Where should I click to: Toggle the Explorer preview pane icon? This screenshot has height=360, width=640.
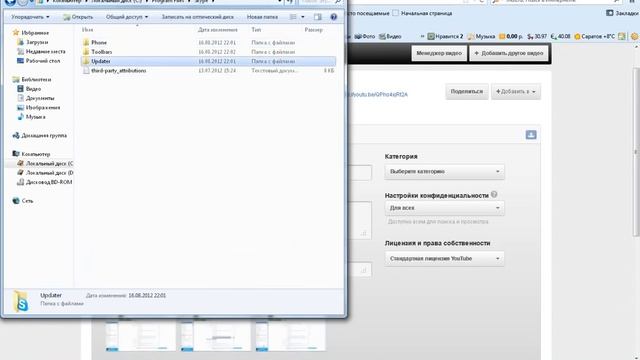pos(318,17)
